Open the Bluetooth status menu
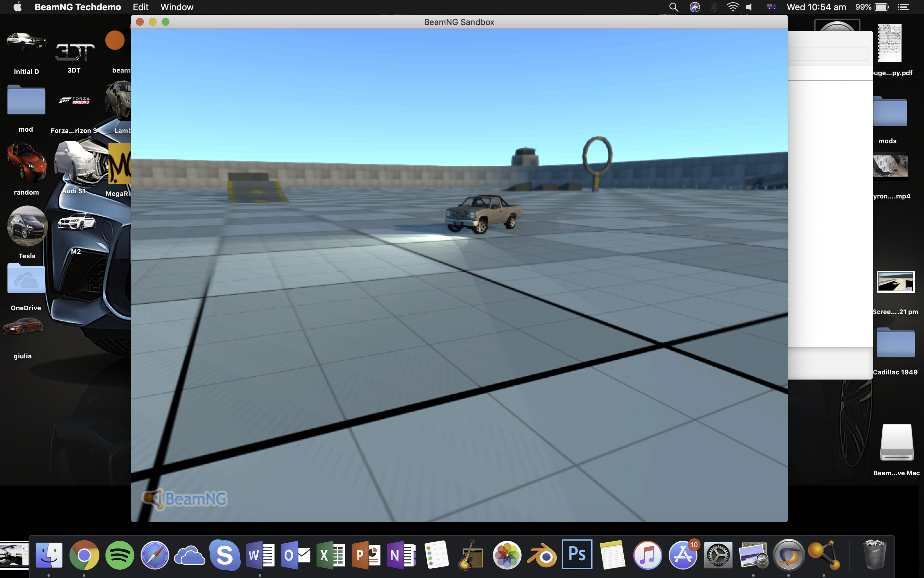Image resolution: width=924 pixels, height=578 pixels. click(714, 7)
